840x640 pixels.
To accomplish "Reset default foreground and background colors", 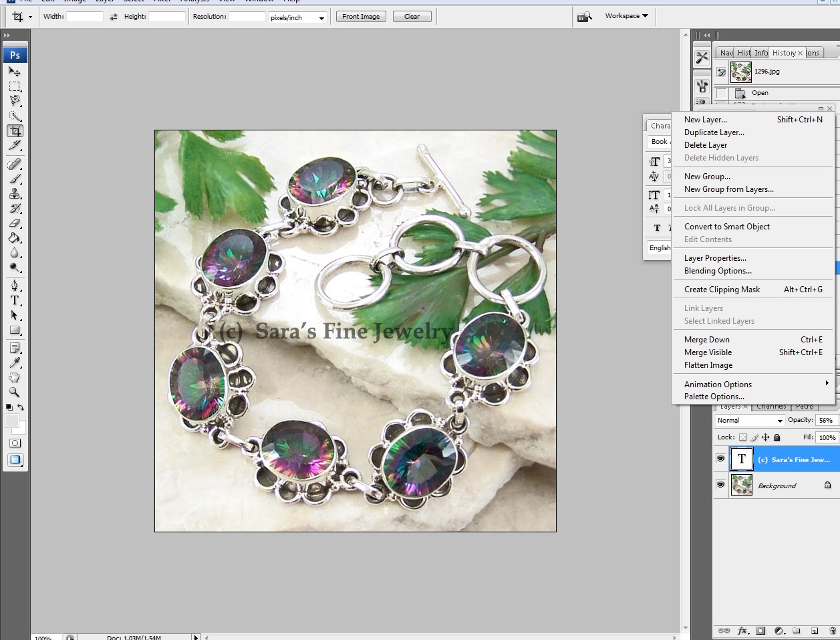I will coord(9,407).
